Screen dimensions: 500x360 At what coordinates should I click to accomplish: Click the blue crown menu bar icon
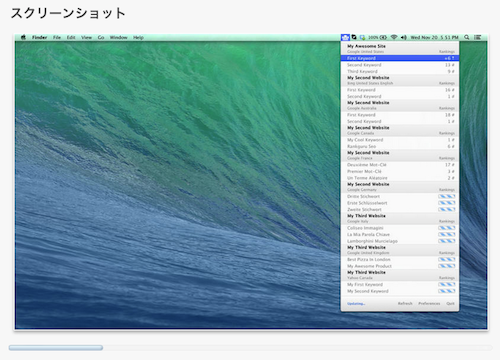tap(345, 37)
